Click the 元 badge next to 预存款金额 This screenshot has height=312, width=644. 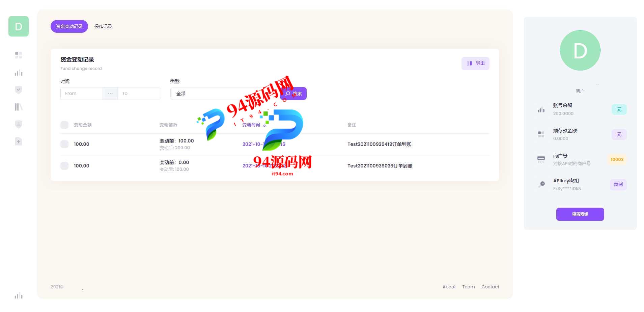point(619,134)
